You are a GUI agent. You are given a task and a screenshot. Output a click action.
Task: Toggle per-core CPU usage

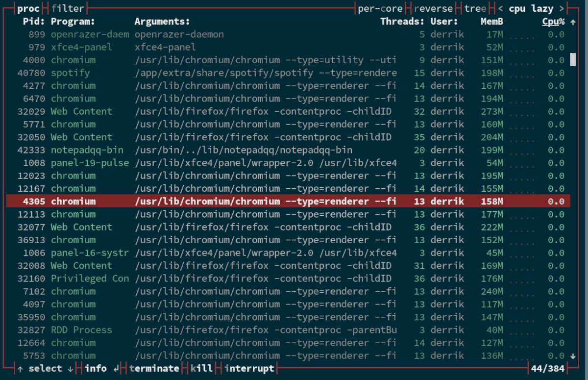tap(380, 8)
